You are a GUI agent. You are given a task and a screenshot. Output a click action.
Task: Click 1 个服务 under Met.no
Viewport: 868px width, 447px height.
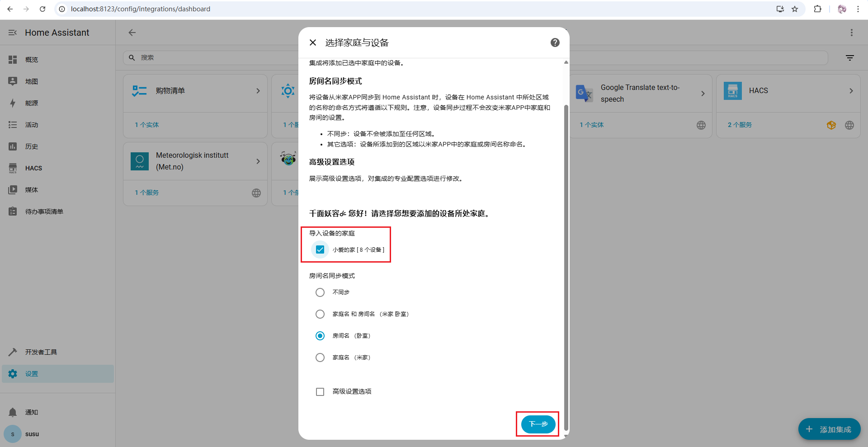[147, 193]
